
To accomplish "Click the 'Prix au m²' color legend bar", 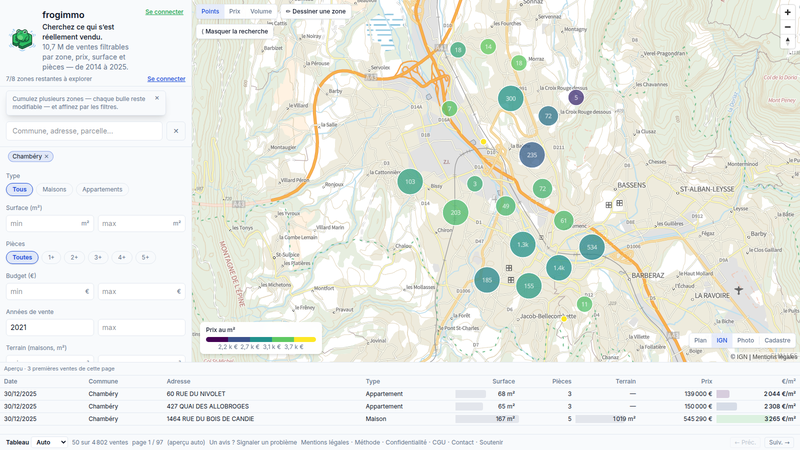I will point(261,339).
